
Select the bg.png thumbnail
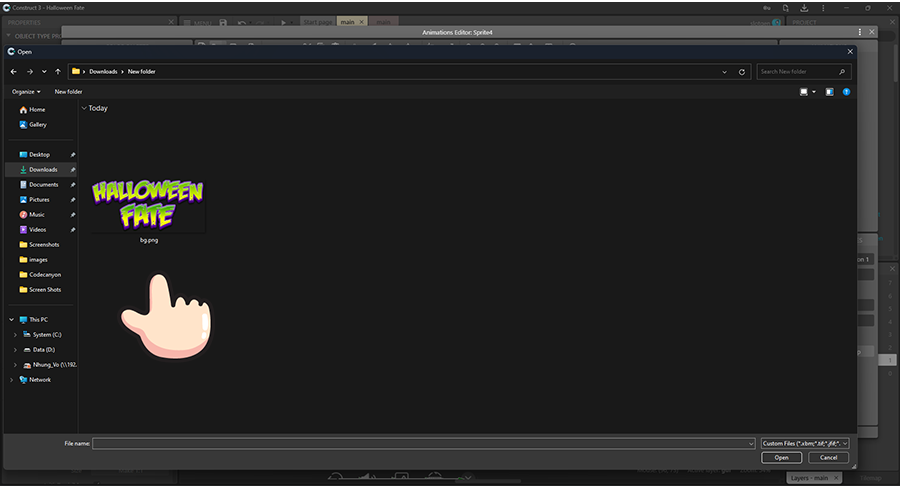pyautogui.click(x=148, y=207)
